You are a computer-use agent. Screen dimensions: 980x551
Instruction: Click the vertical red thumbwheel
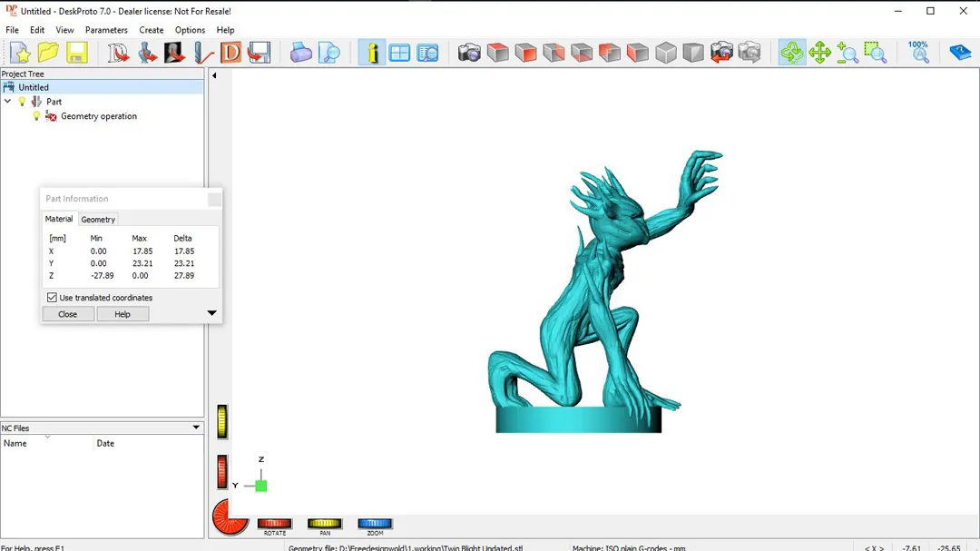tap(222, 471)
